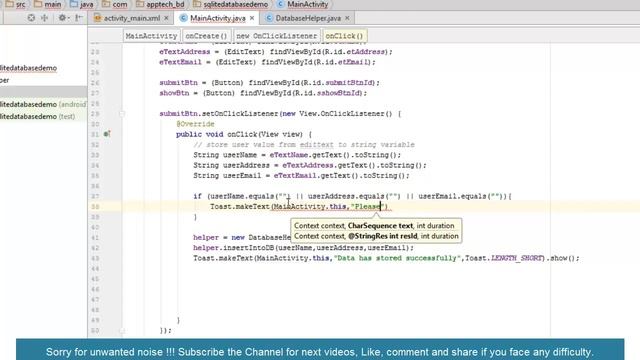640x360 pixels.
Task: Click eTextEmail assignment on line 24
Action: pos(267,62)
